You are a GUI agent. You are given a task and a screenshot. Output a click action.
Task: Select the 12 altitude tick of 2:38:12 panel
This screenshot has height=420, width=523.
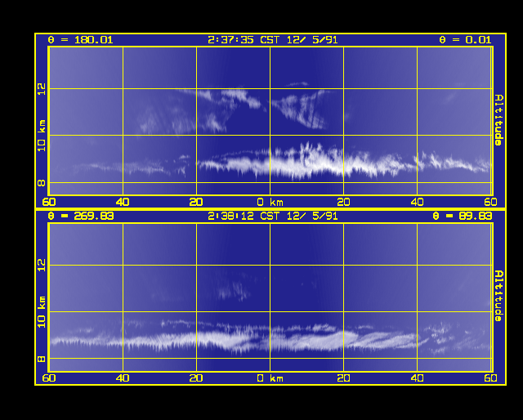(42, 266)
